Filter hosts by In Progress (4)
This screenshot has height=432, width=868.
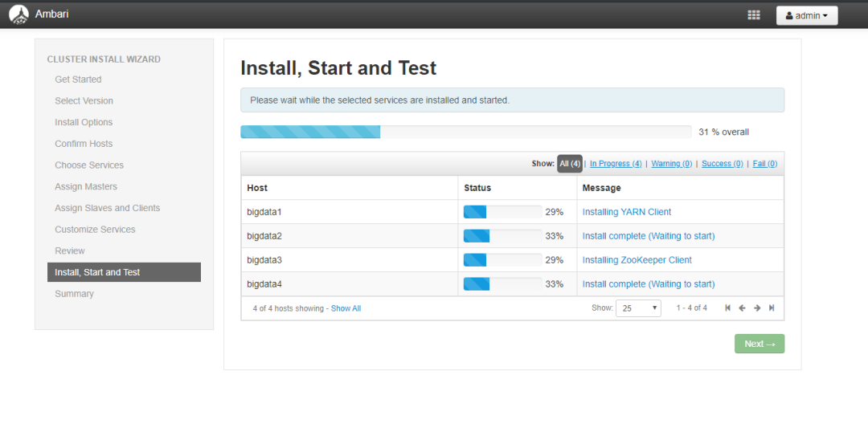click(x=616, y=164)
